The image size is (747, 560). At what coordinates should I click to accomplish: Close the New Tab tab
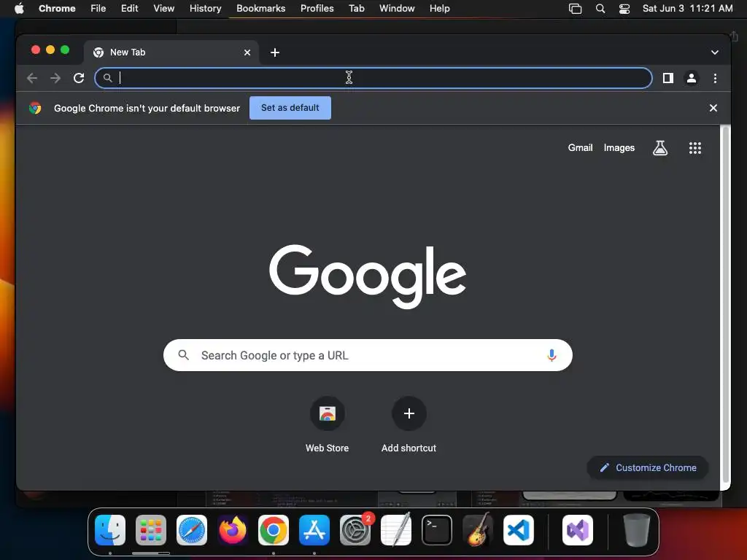(247, 52)
